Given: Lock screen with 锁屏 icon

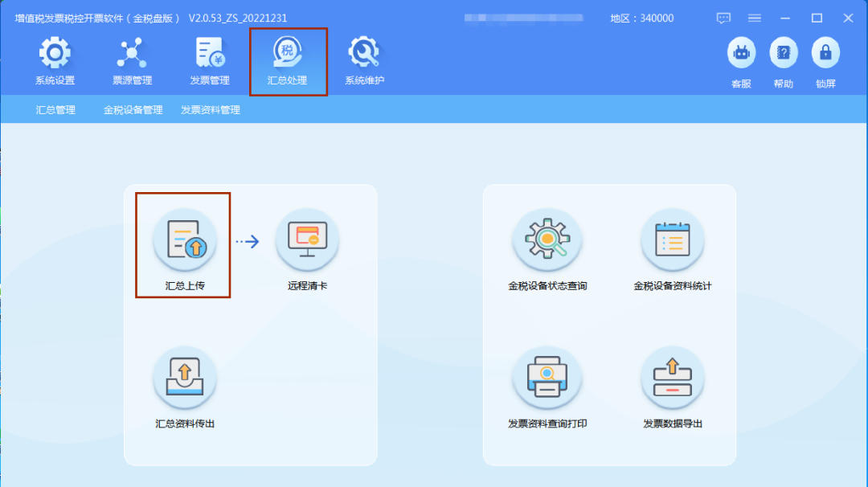Looking at the screenshot, I should click(825, 53).
